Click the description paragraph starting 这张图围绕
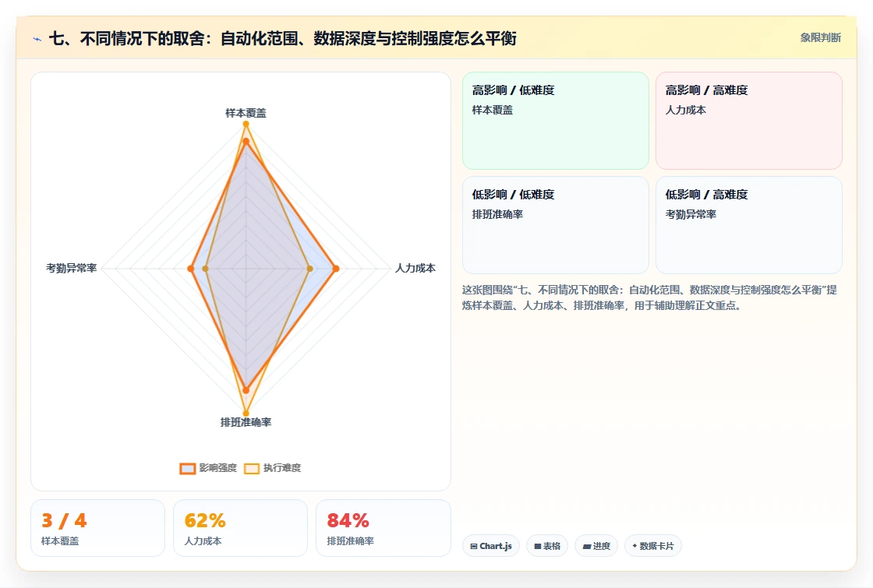Viewport: 873px width, 588px height. [x=649, y=298]
